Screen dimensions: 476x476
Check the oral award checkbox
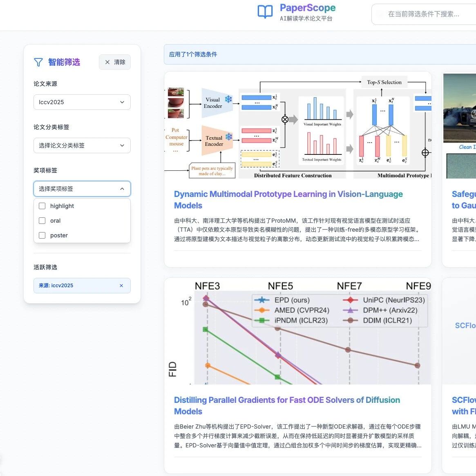(x=42, y=221)
